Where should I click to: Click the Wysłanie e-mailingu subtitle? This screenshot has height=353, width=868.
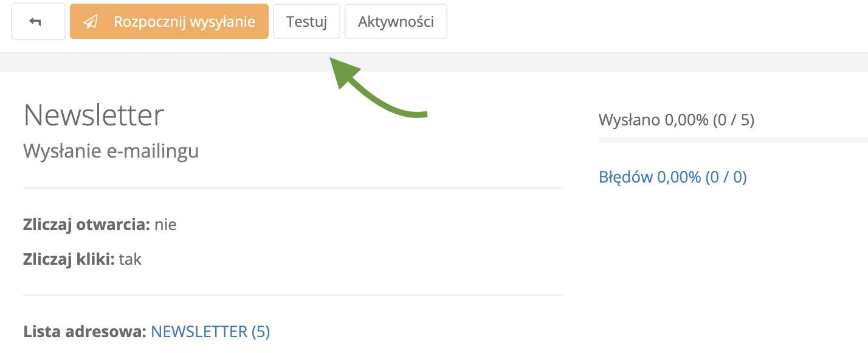point(111,150)
